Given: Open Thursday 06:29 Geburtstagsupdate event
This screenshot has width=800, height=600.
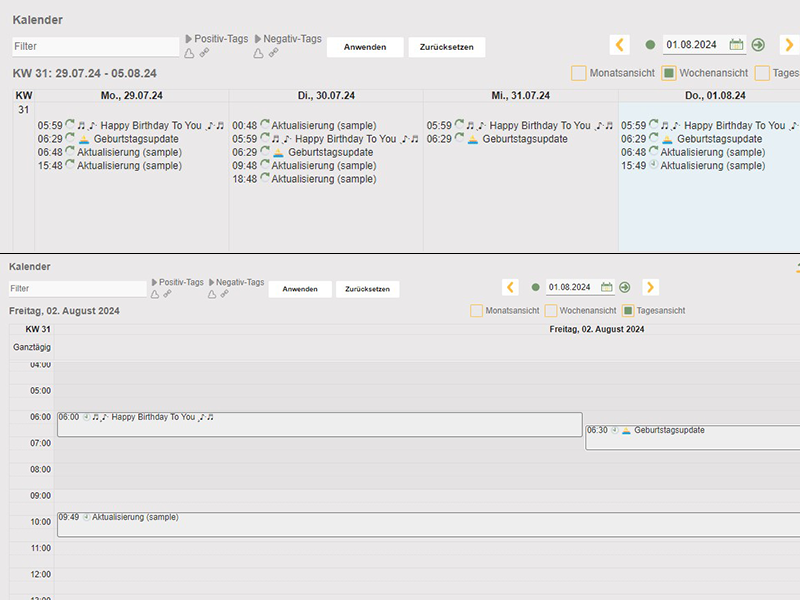Looking at the screenshot, I should 691,139.
